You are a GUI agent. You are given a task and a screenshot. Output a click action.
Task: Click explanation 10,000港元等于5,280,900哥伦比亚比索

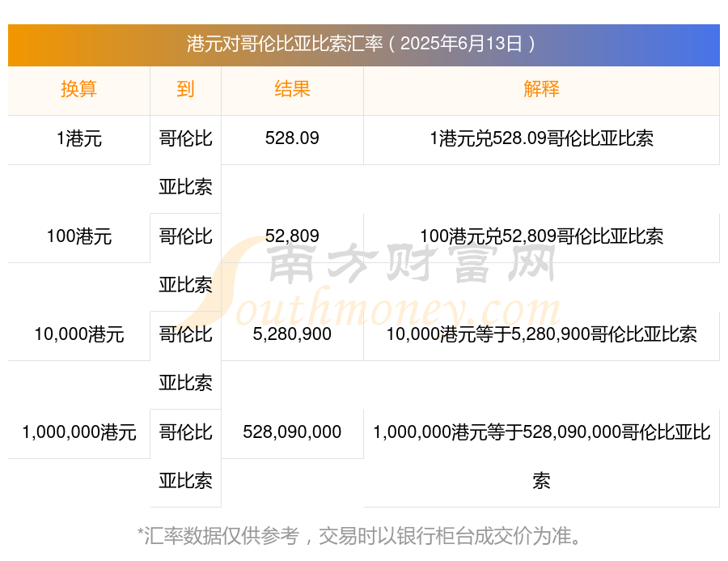click(x=541, y=334)
